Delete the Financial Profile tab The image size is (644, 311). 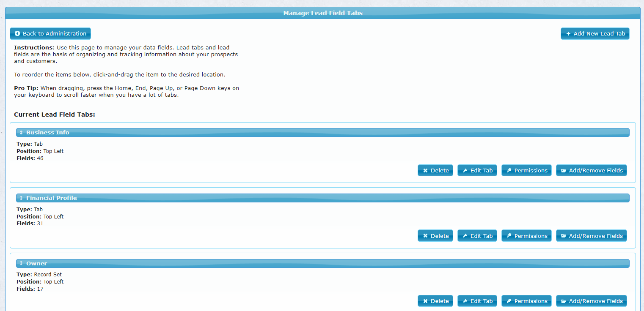coord(435,236)
